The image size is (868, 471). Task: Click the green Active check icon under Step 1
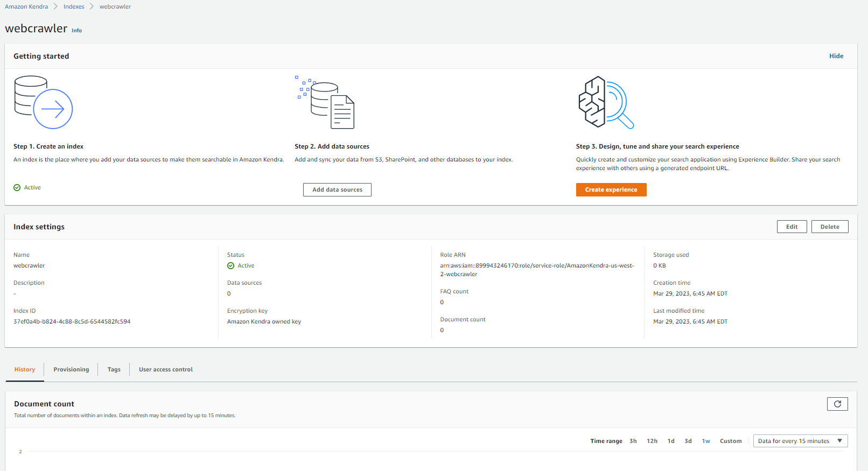pyautogui.click(x=17, y=188)
